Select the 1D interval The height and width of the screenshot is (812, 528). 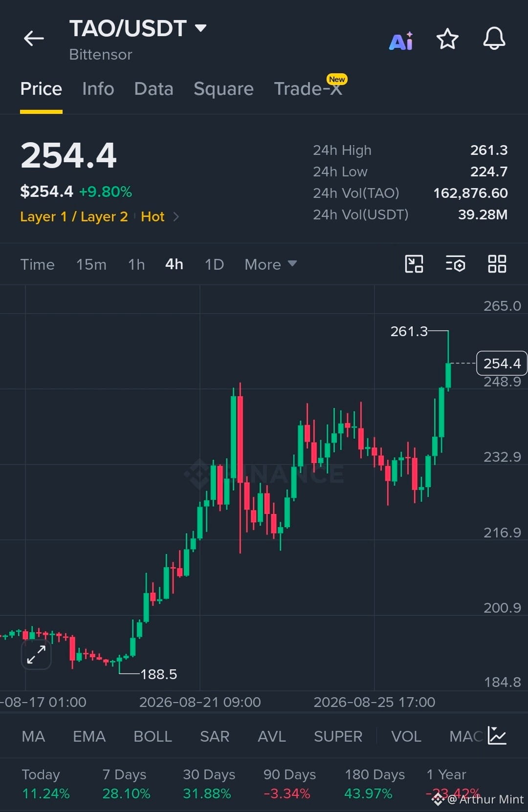(x=214, y=264)
